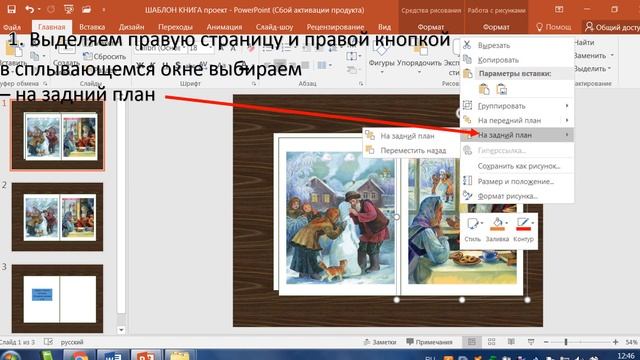Open the Упорядочить arrange dropdown
640x360 pixels.
419,57
